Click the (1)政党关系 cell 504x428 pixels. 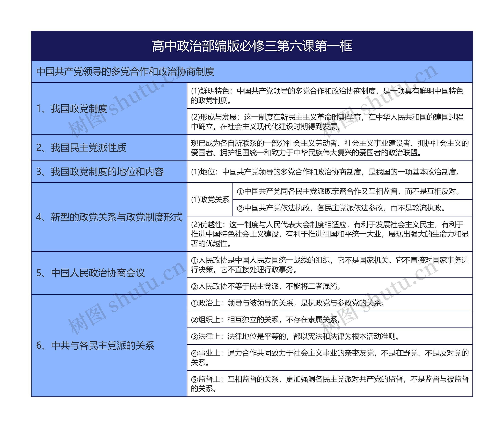point(210,200)
